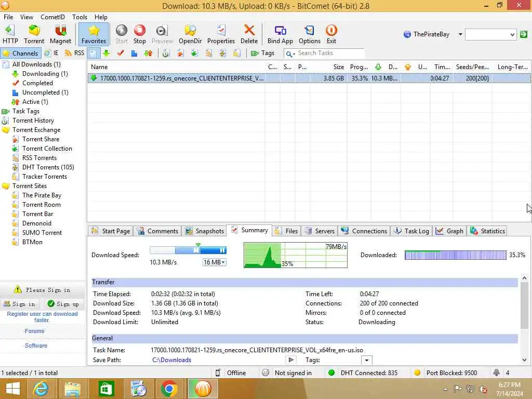The height and width of the screenshot is (399, 532).
Task: Open the Tags dropdown in General section
Action: click(x=366, y=360)
